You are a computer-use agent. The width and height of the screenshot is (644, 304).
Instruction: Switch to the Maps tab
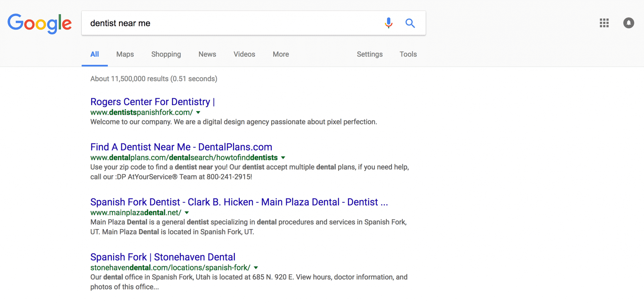coord(125,54)
